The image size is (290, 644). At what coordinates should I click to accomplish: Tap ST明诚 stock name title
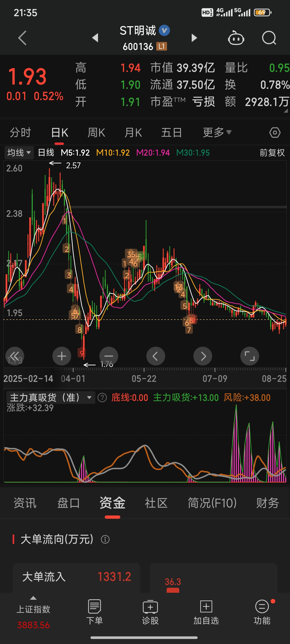coord(138,31)
